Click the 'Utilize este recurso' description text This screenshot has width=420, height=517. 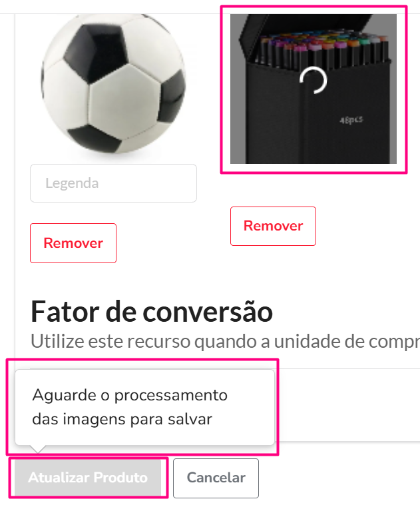pyautogui.click(x=226, y=341)
